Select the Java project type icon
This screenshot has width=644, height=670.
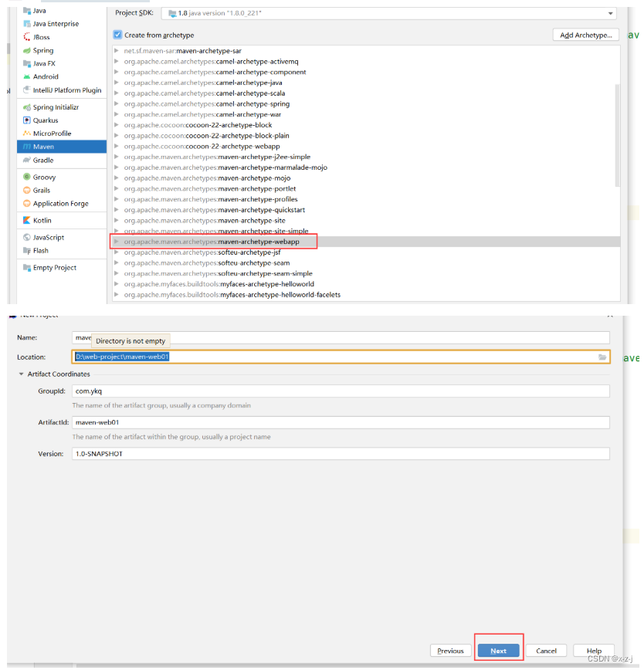[27, 11]
